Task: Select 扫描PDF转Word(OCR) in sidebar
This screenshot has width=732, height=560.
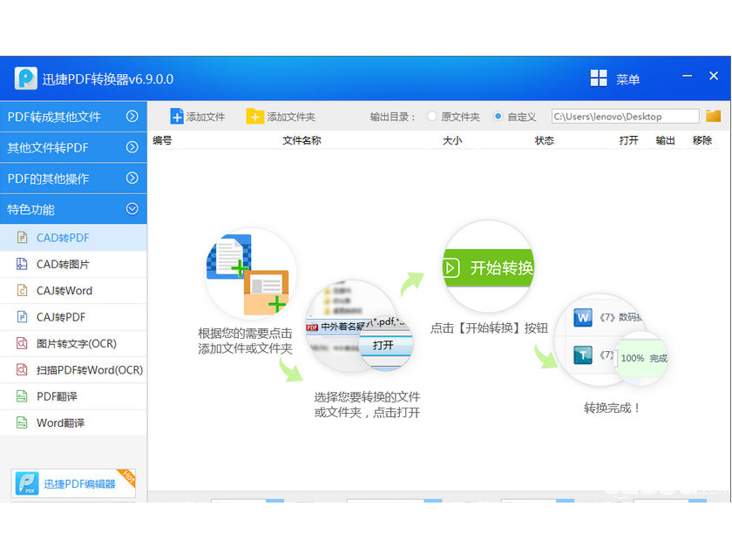Action: point(73,370)
